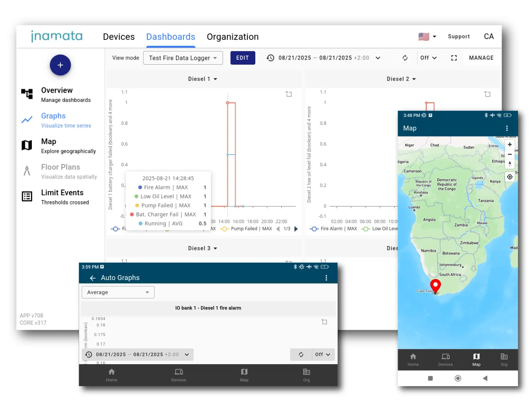Click Diesel 2 chart export icon

coord(487,94)
